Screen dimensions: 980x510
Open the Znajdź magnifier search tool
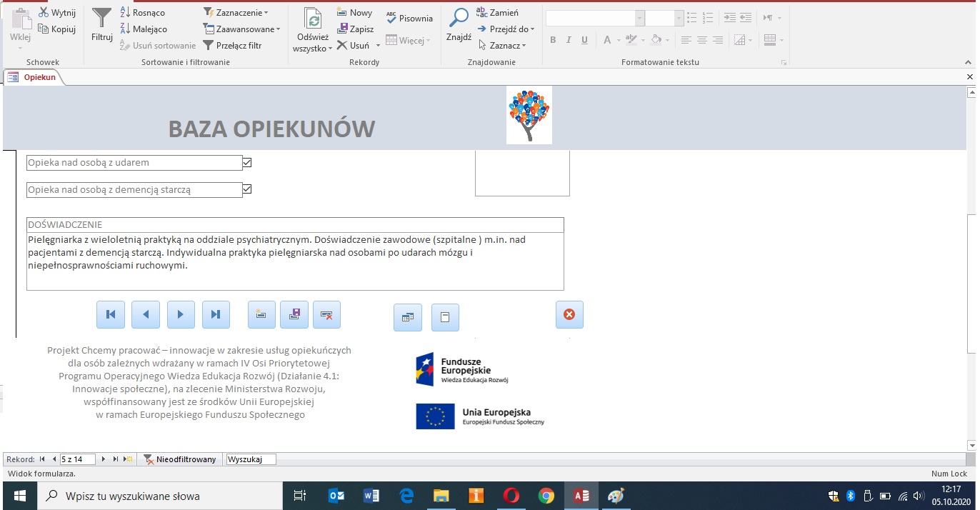[x=458, y=25]
